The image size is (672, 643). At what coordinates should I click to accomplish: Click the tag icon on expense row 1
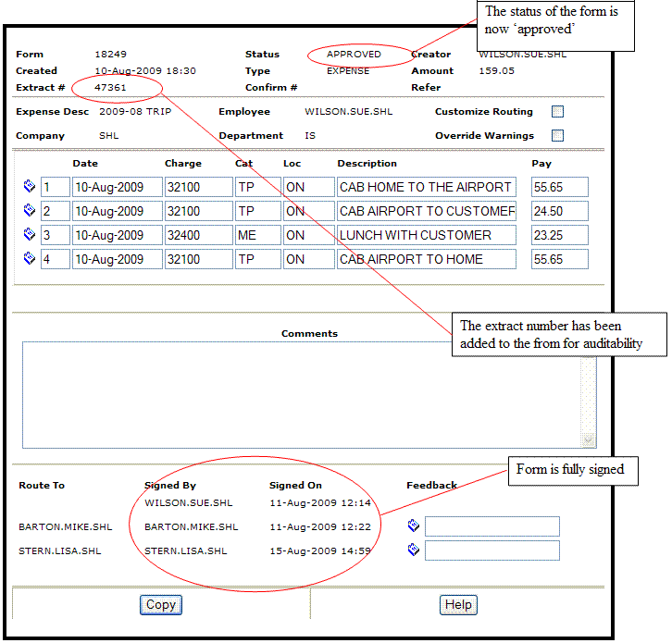pyautogui.click(x=29, y=186)
